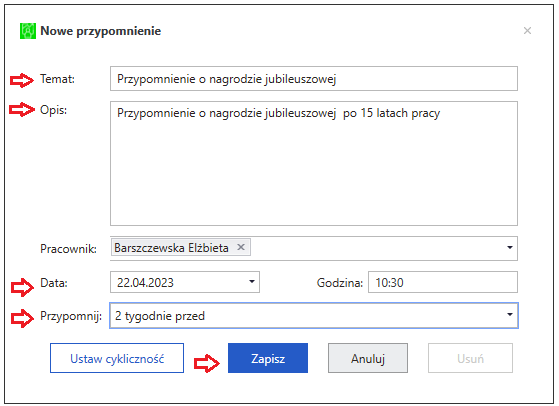
Task: Open the Data date picker dropdown
Action: pyautogui.click(x=252, y=282)
